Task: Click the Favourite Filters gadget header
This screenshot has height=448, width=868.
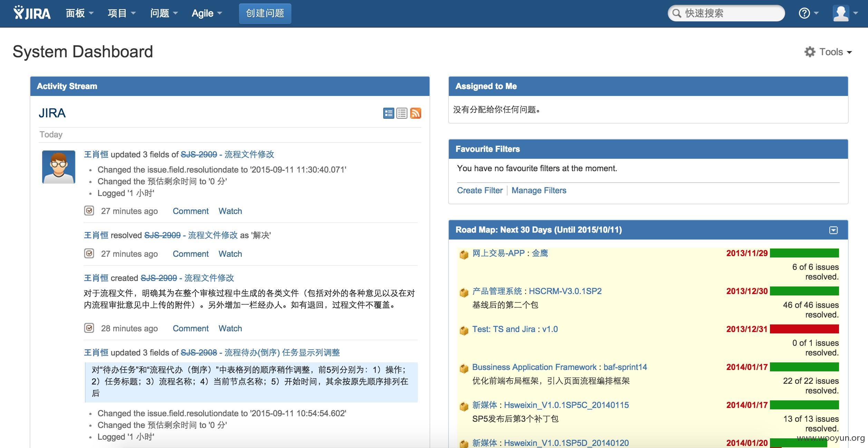Action: [x=648, y=149]
